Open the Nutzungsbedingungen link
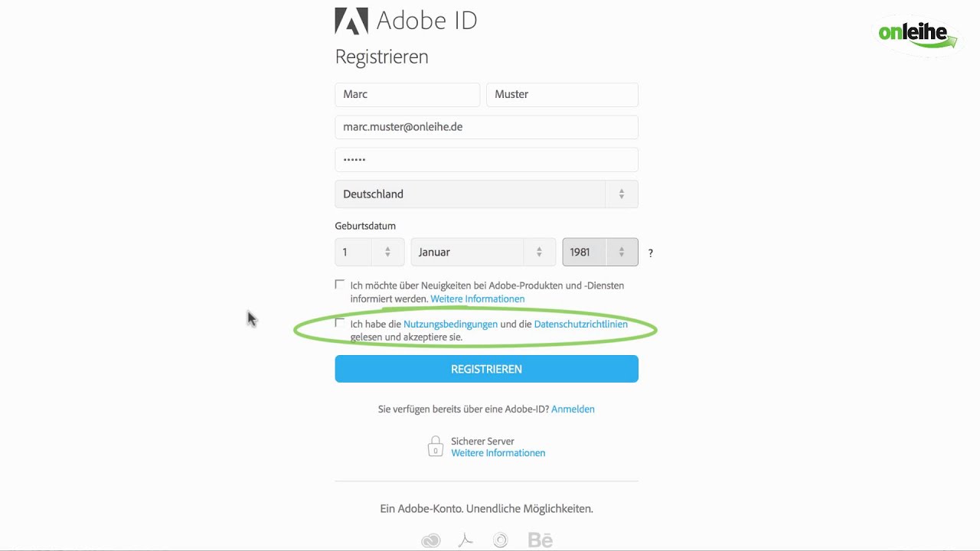The image size is (980, 551). coord(450,324)
